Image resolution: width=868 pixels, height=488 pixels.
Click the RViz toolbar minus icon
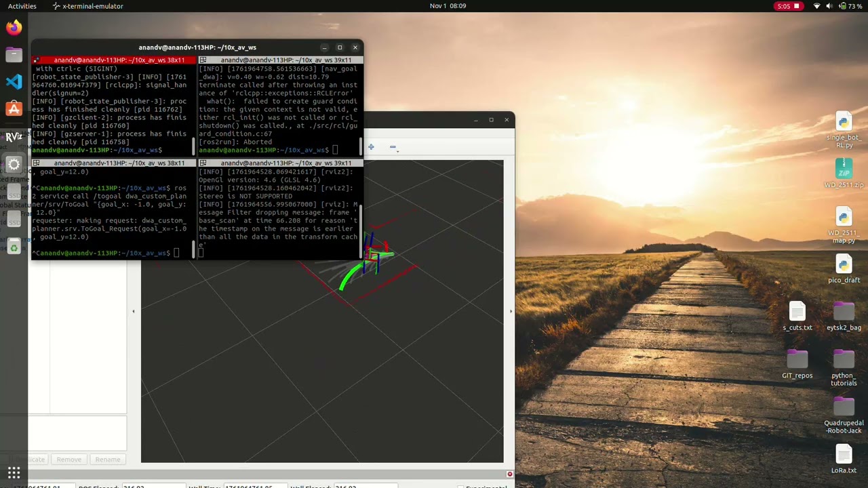(393, 146)
